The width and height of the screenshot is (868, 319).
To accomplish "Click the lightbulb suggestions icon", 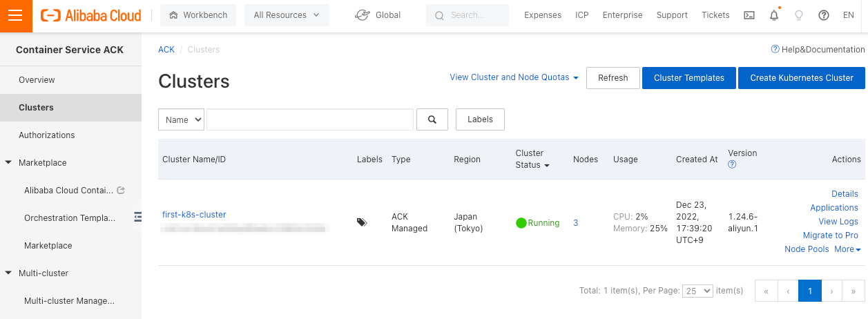I will (x=799, y=15).
